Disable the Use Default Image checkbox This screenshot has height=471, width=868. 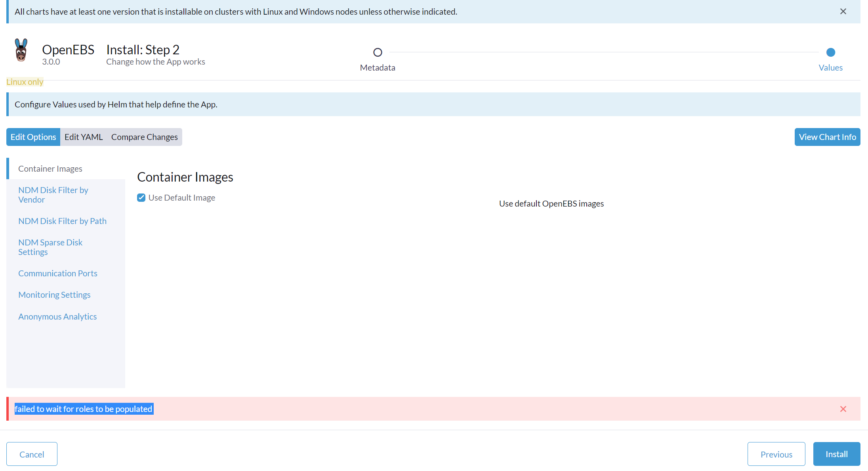pyautogui.click(x=141, y=197)
